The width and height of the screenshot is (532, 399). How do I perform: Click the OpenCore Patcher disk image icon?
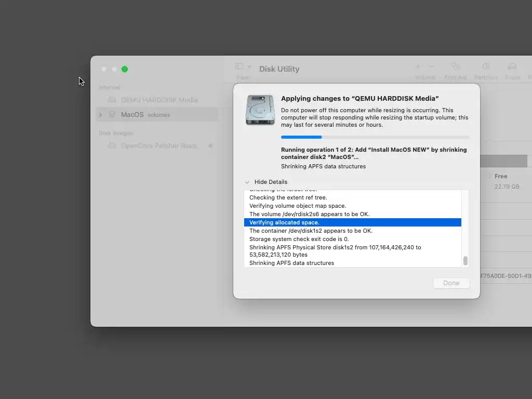point(112,145)
